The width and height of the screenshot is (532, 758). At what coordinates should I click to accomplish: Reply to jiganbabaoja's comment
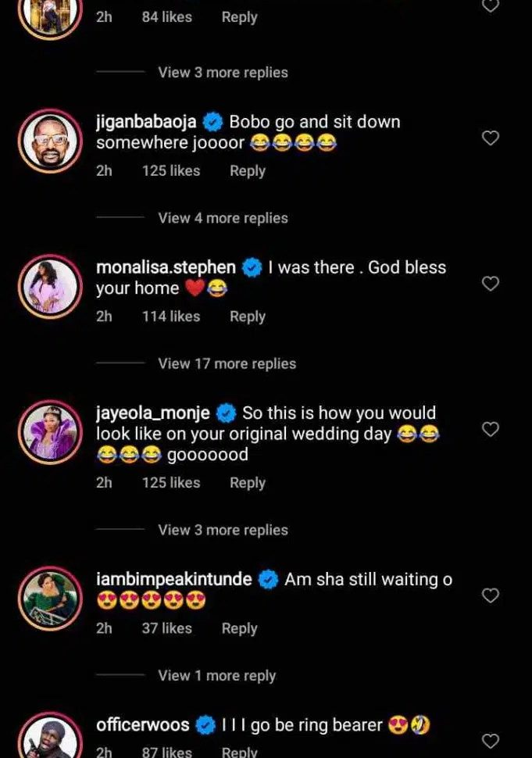point(247,170)
